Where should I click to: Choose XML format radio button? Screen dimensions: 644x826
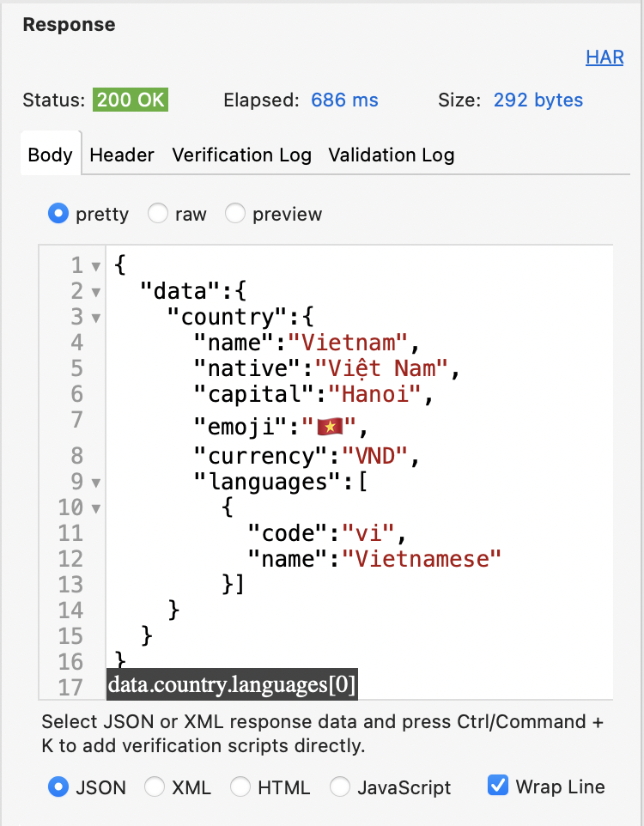tap(155, 787)
